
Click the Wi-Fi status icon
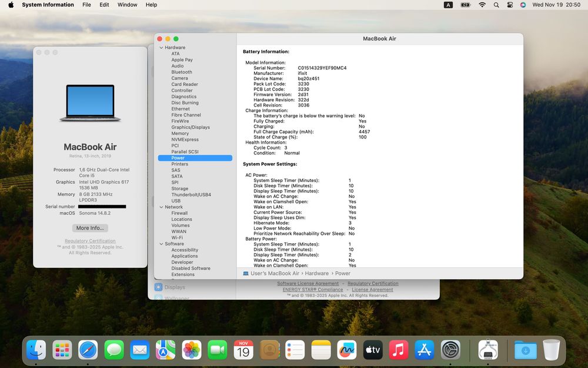click(482, 5)
